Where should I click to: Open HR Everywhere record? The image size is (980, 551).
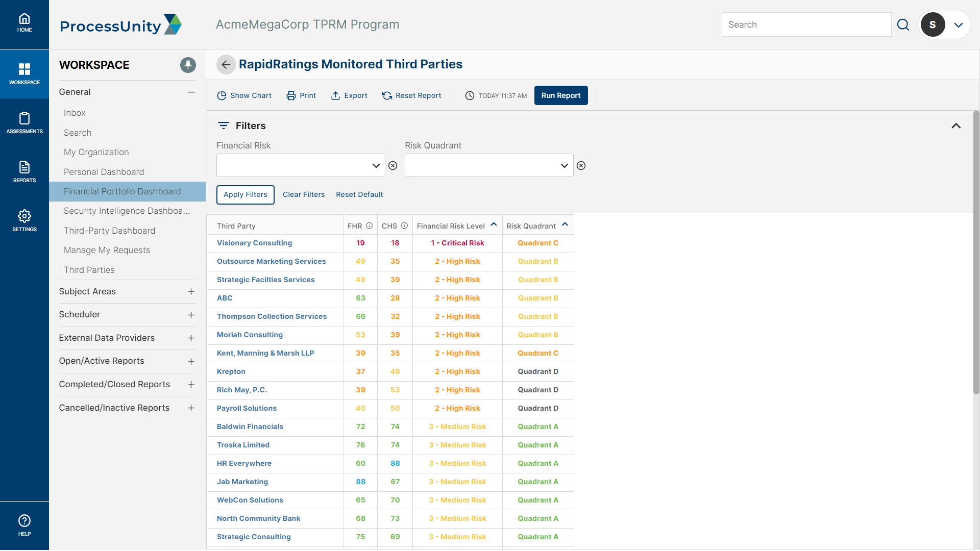[244, 463]
